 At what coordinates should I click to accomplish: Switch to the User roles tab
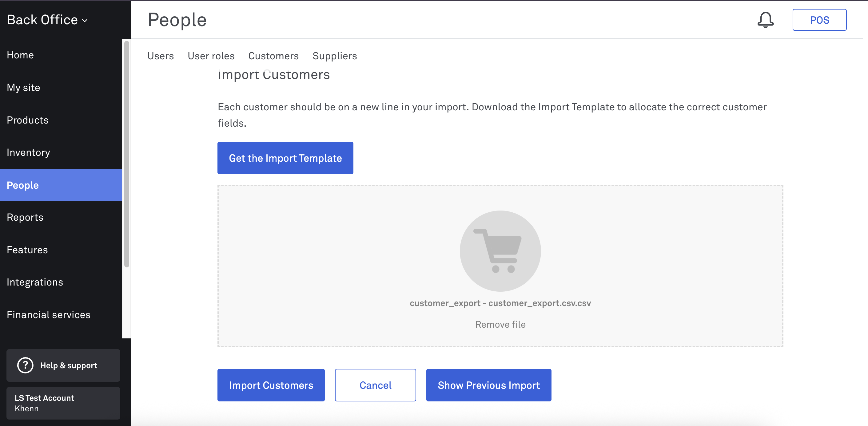pyautogui.click(x=211, y=56)
